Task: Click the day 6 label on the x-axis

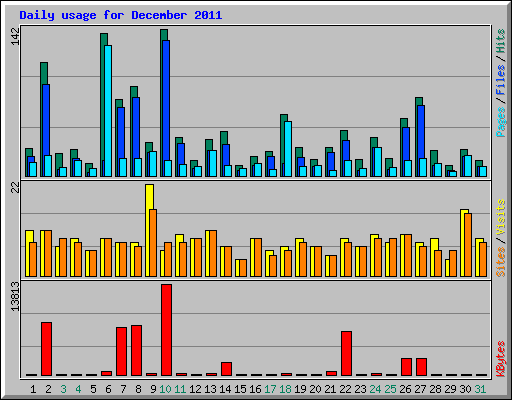Action: (108, 389)
